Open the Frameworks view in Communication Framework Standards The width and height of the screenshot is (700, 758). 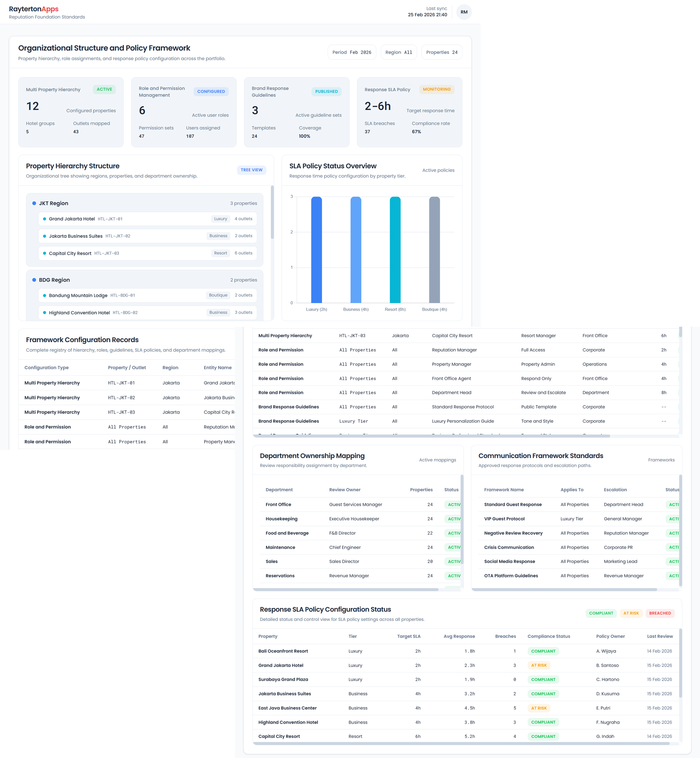pos(661,459)
